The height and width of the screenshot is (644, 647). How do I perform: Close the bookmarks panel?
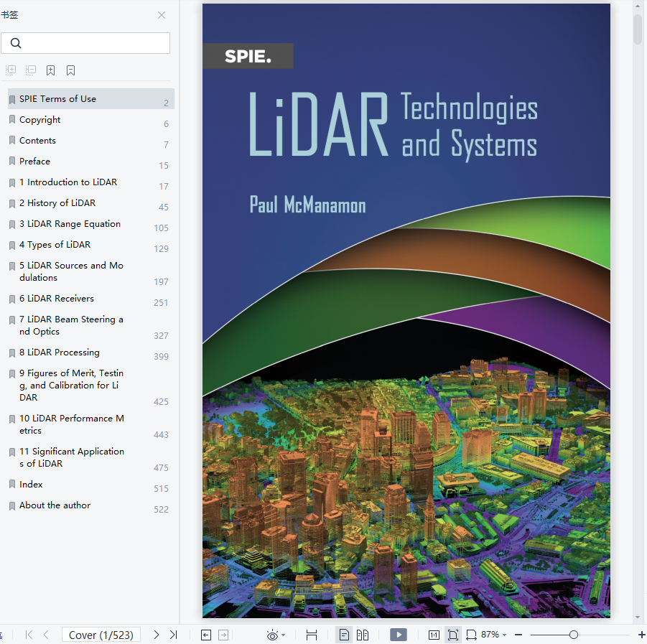(x=162, y=15)
